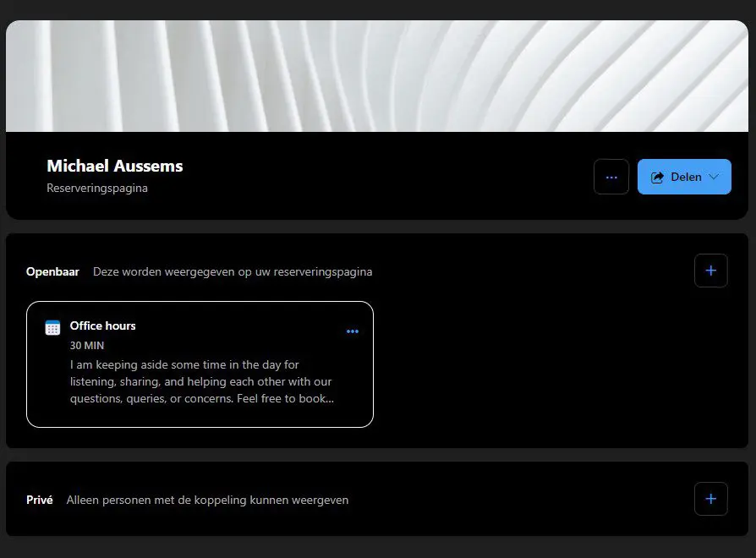This screenshot has height=558, width=756.
Task: Click the Openbaar section label
Action: point(52,271)
